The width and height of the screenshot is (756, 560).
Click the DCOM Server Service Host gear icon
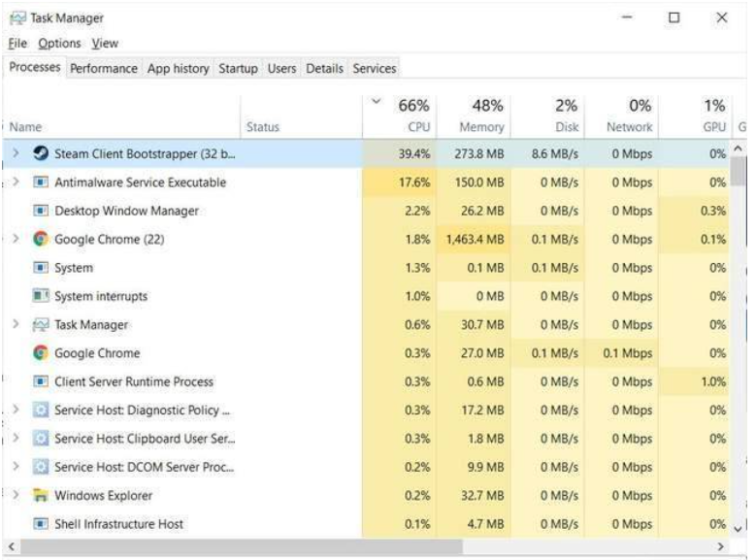[x=41, y=467]
